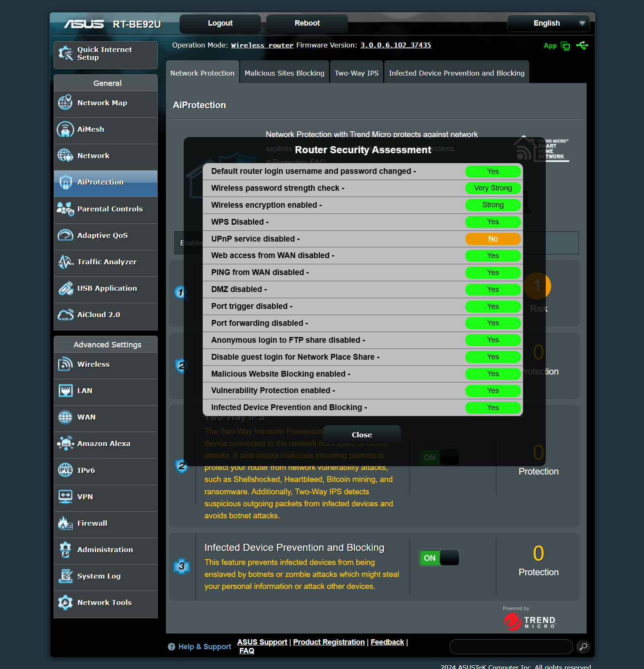The height and width of the screenshot is (669, 644).
Task: Select AiProtection label in the sidebar menu
Action: tap(101, 182)
